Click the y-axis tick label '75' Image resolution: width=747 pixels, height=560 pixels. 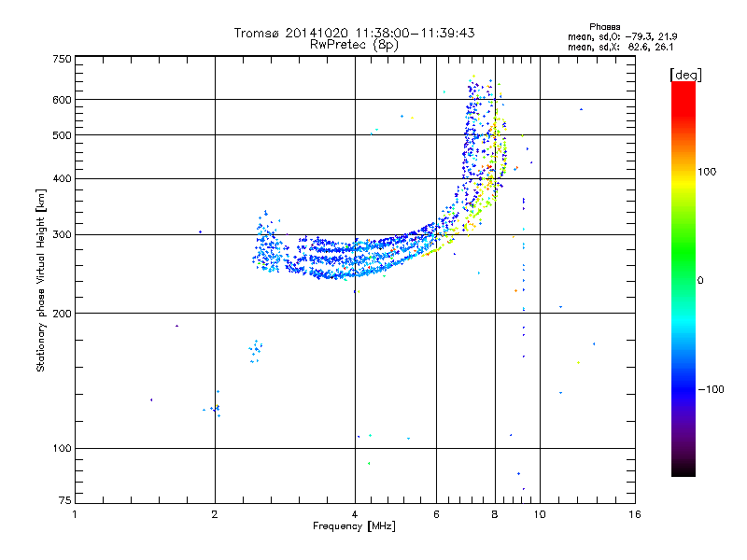65,500
